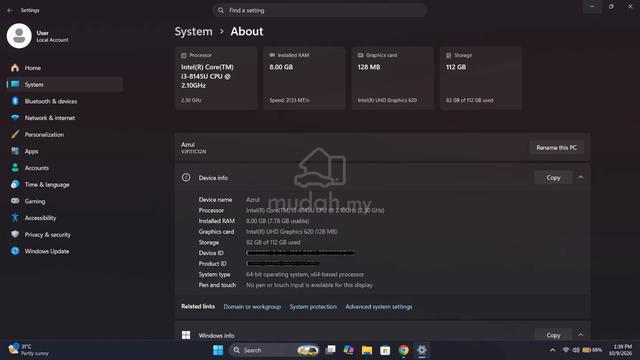Click the Gaming controller icon
The width and height of the screenshot is (640, 360).
15,201
